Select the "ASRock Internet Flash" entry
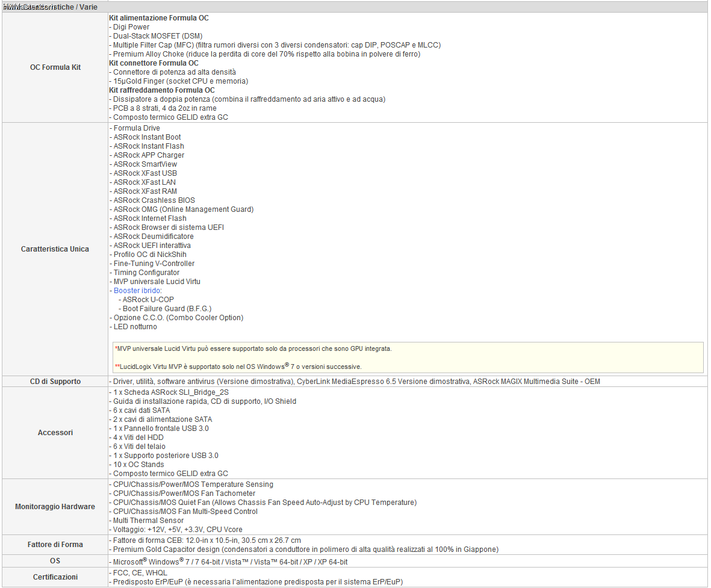The height and width of the screenshot is (588, 711). click(x=148, y=219)
